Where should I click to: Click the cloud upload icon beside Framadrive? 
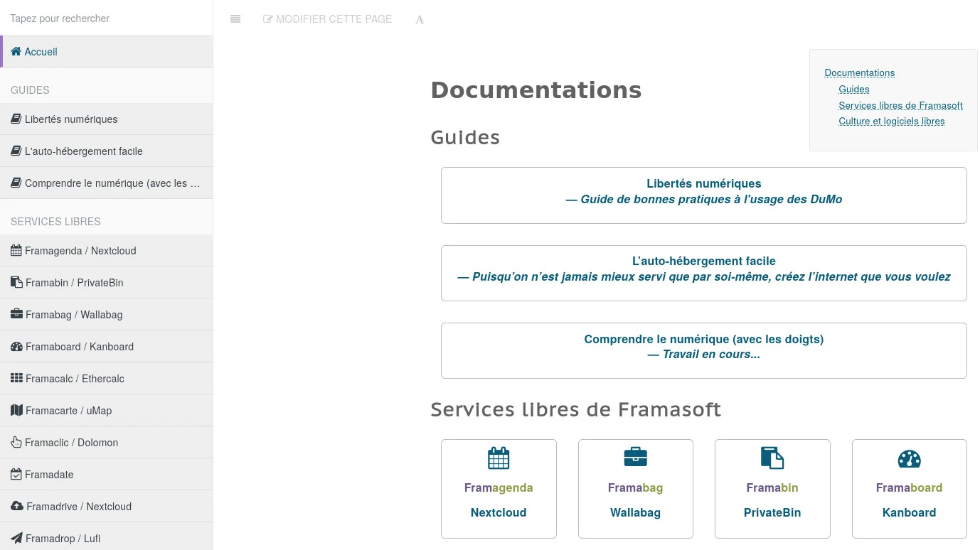pos(17,507)
